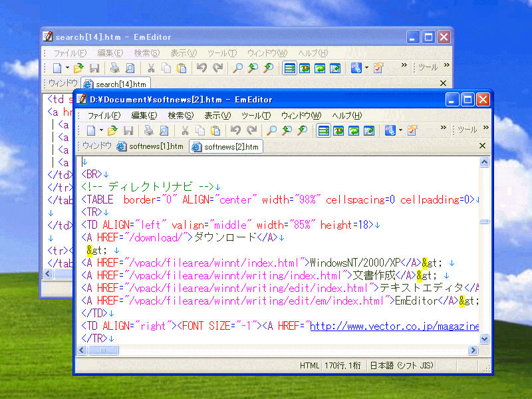Close the search[14].htm document tab with the X
532x399 pixels.
tap(443, 83)
